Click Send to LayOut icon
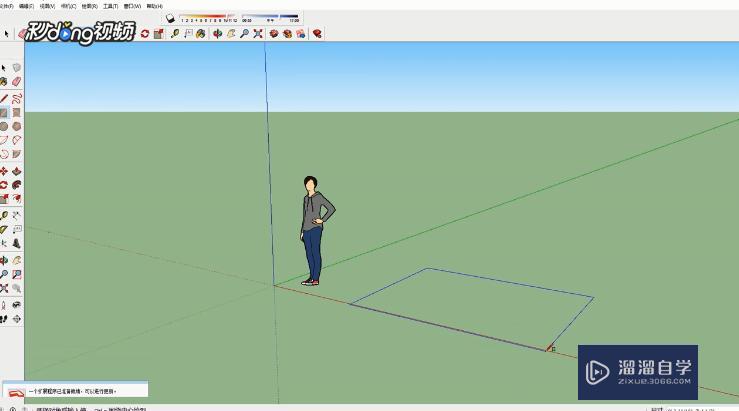Image resolution: width=739 pixels, height=411 pixels. coord(301,33)
